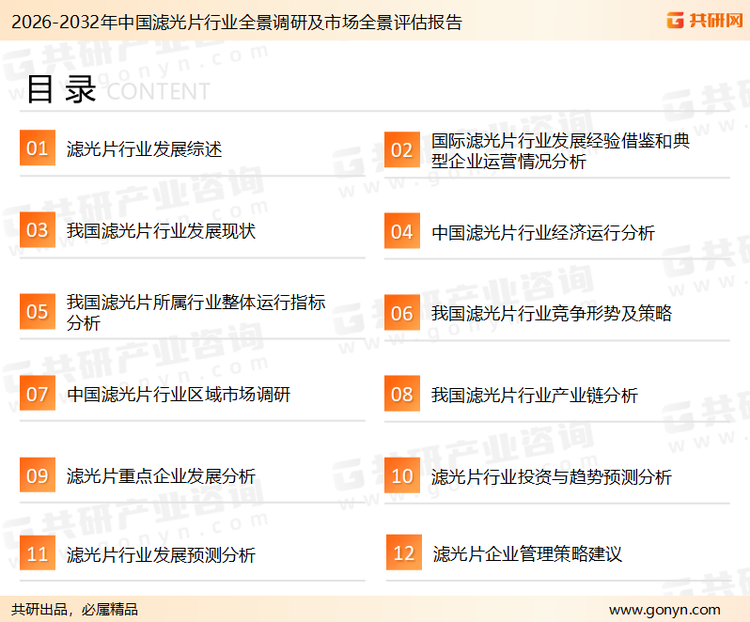The height and width of the screenshot is (622, 750).
Task: Click the gray CONTENT heading text
Action: (158, 91)
